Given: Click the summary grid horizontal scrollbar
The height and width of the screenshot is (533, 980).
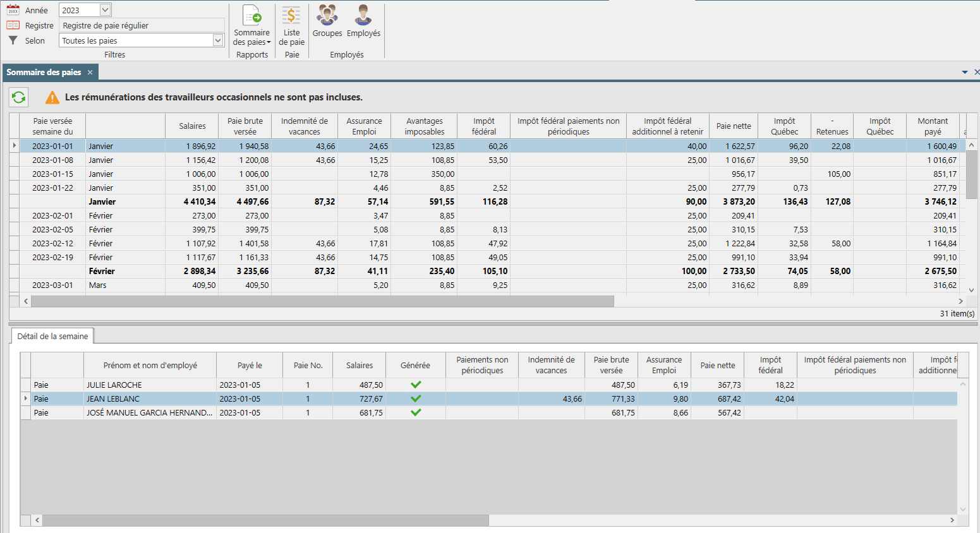Looking at the screenshot, I should point(322,301).
